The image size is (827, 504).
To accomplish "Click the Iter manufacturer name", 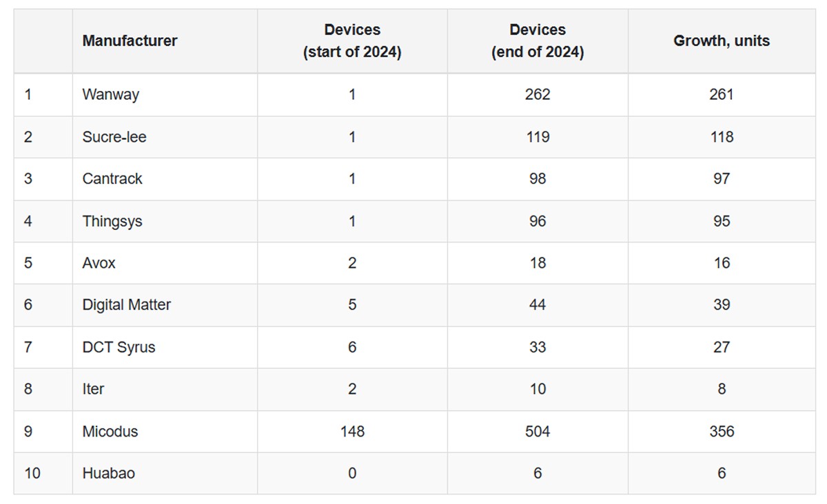I will (93, 389).
